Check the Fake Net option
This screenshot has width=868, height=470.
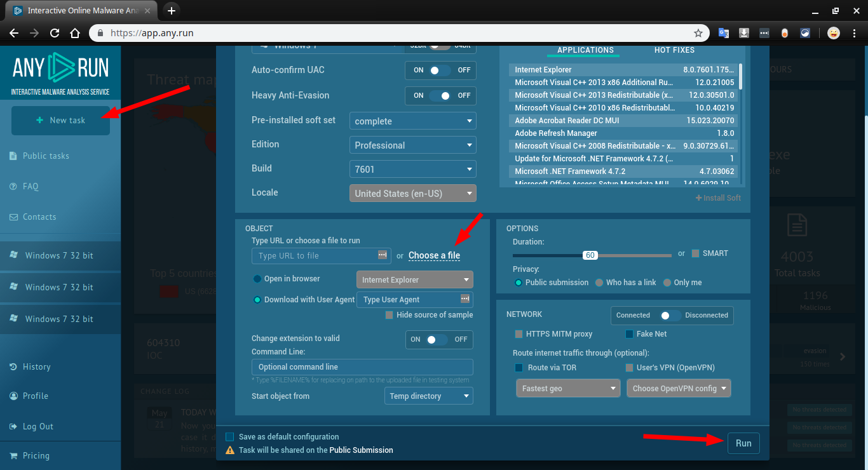pos(630,334)
